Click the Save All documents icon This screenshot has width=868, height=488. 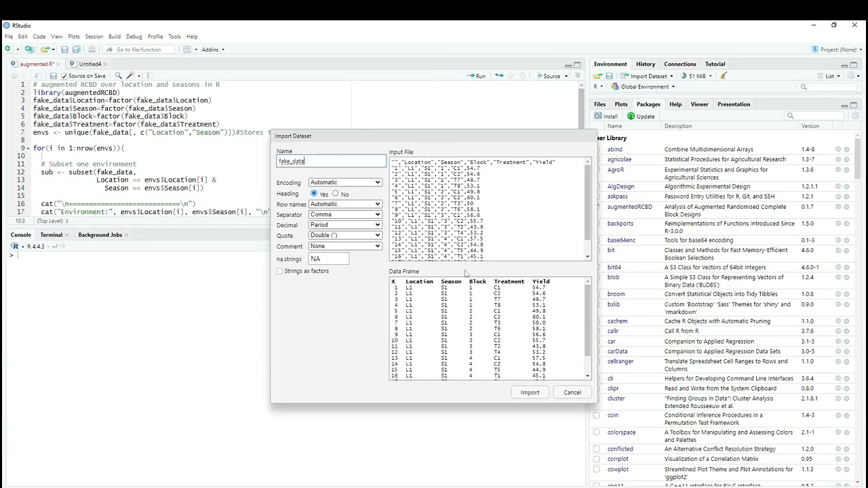[76, 49]
